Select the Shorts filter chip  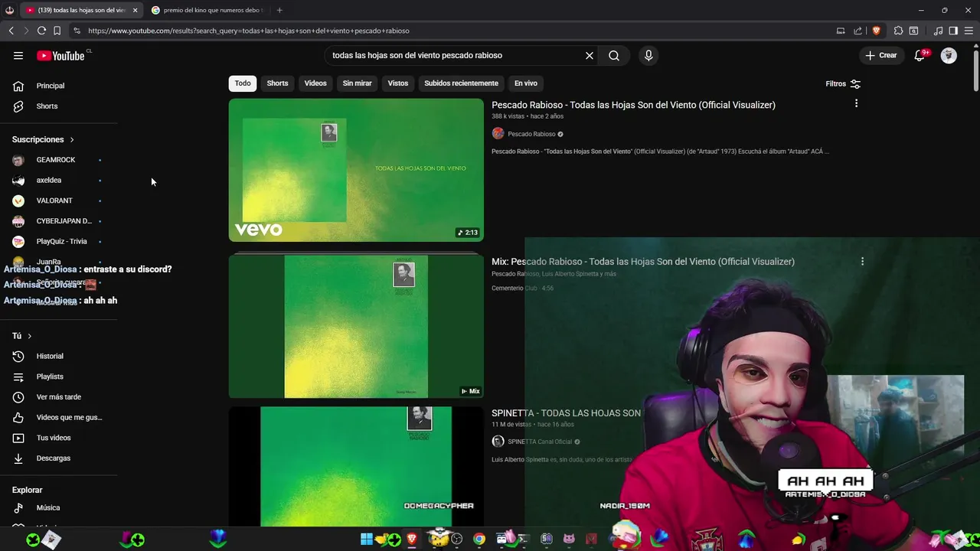(277, 83)
